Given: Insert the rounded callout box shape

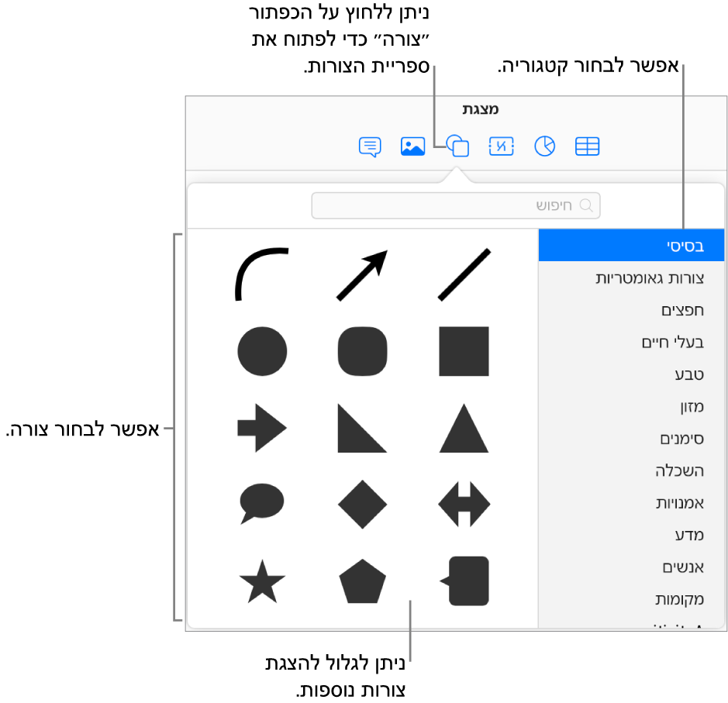Looking at the screenshot, I should coord(464,581).
